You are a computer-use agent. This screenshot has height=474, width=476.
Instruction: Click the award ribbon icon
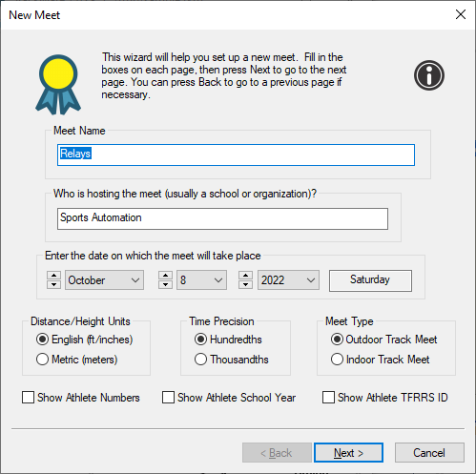point(58,85)
